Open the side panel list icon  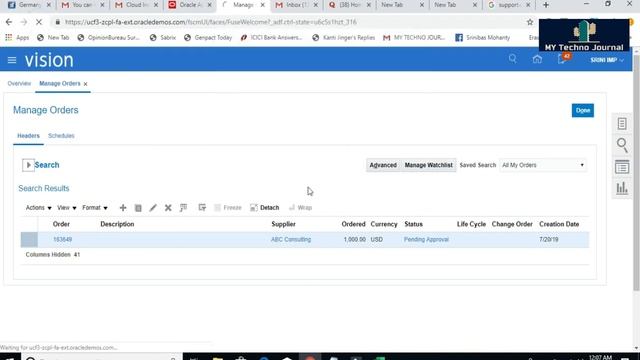622,167
